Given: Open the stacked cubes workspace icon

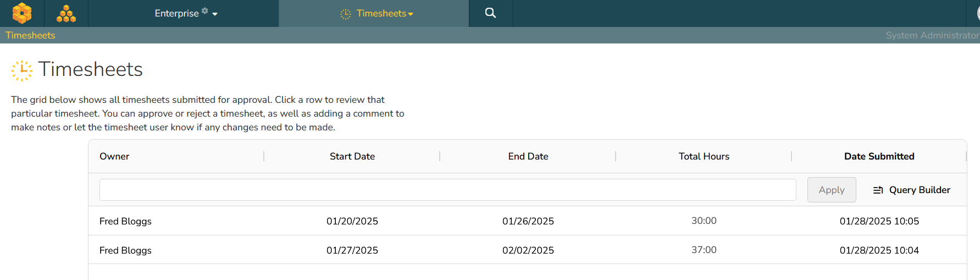Looking at the screenshot, I should click(66, 13).
